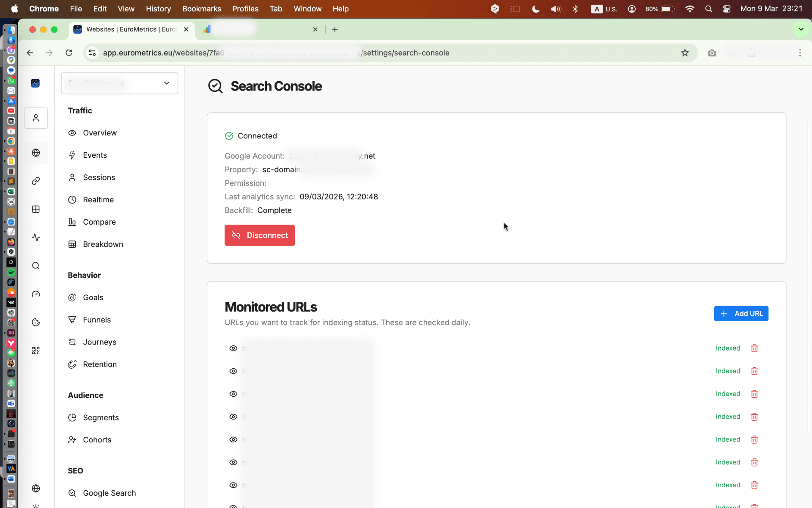Image resolution: width=812 pixels, height=508 pixels.
Task: Click the EuroMetrics logo at sidebar top
Action: [x=36, y=83]
